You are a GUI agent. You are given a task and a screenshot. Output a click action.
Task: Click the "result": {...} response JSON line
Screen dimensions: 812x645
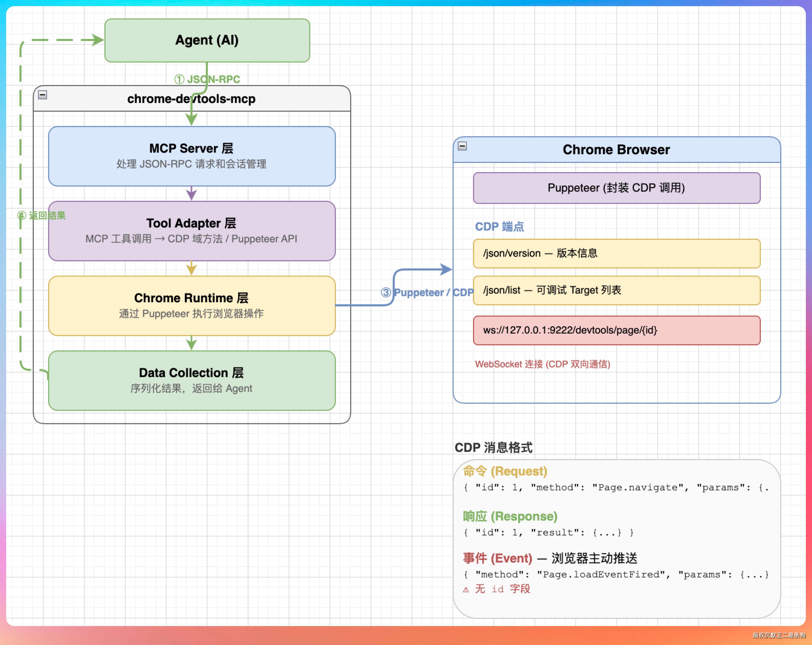(549, 533)
